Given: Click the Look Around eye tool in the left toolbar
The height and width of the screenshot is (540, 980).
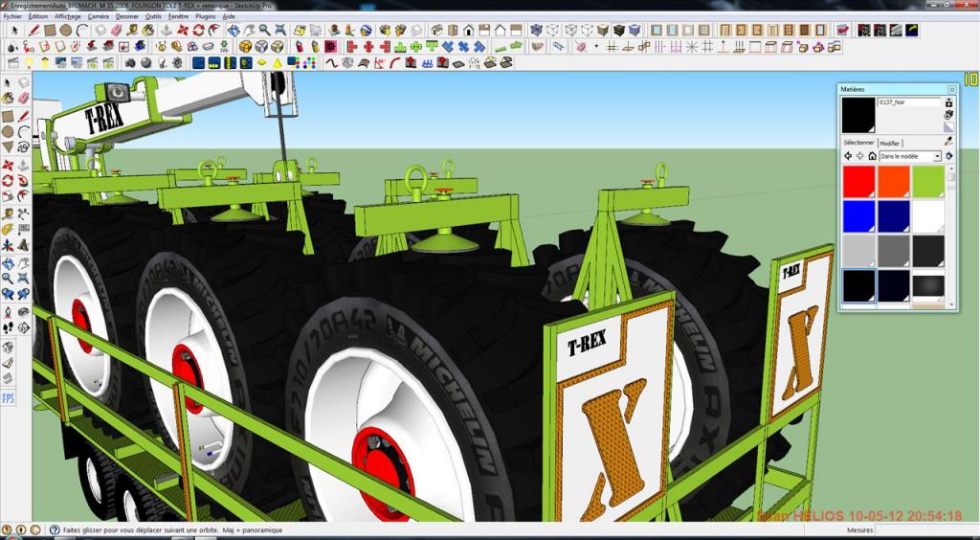Looking at the screenshot, I should point(24,311).
